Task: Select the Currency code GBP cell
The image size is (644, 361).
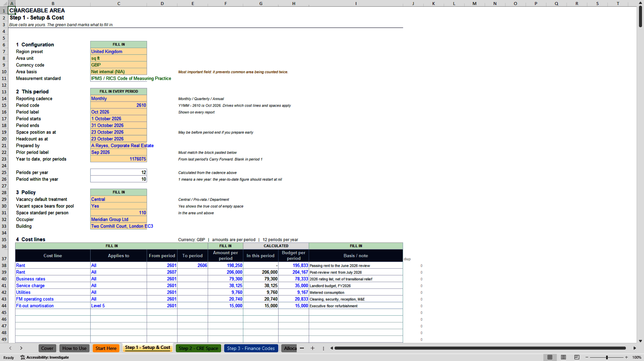Action: click(x=118, y=65)
